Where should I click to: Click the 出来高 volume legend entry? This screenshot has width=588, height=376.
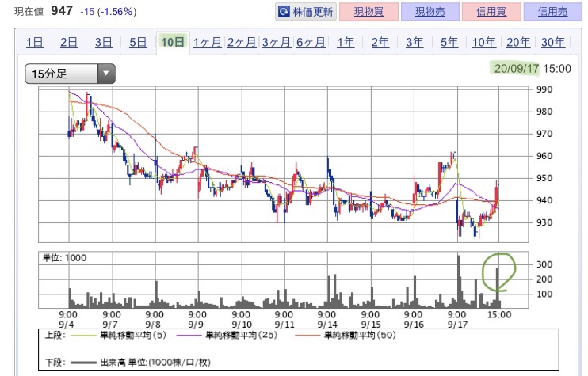tap(140, 362)
